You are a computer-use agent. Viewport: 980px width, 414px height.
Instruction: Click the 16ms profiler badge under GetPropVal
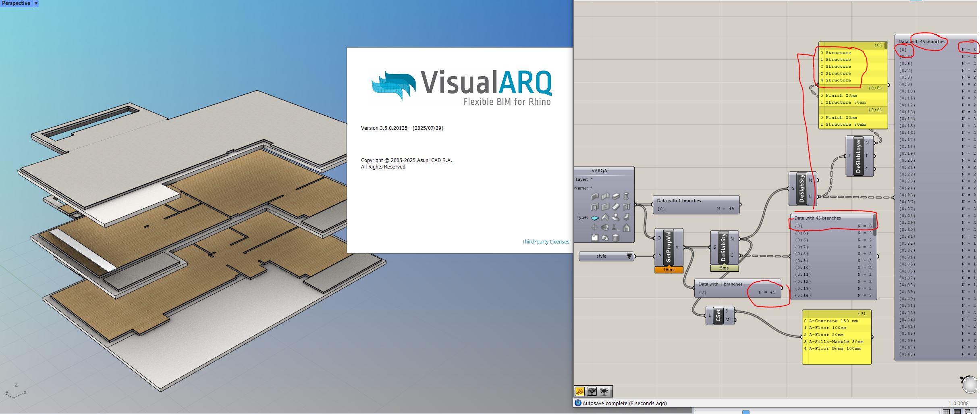point(669,270)
